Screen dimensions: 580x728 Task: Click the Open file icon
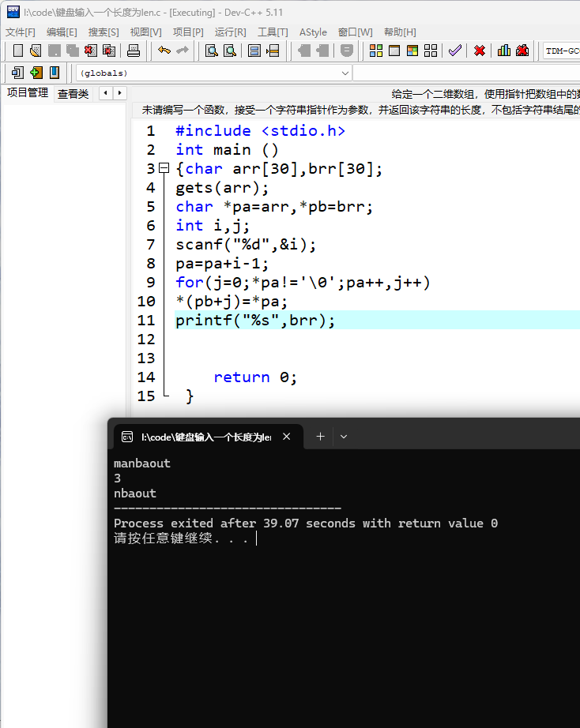36,51
